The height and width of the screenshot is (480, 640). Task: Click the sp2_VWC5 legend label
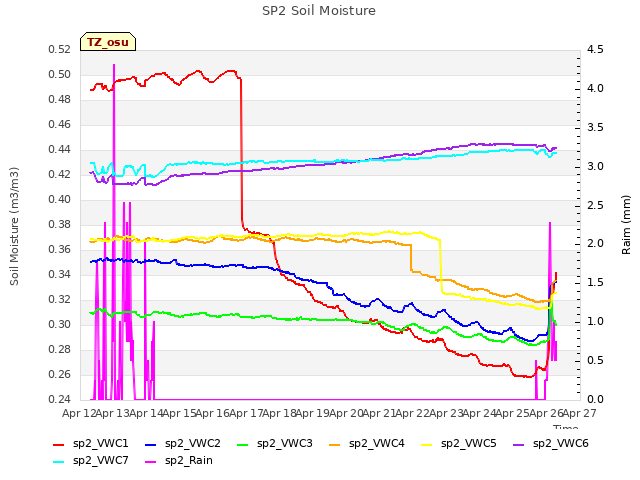[x=469, y=444]
